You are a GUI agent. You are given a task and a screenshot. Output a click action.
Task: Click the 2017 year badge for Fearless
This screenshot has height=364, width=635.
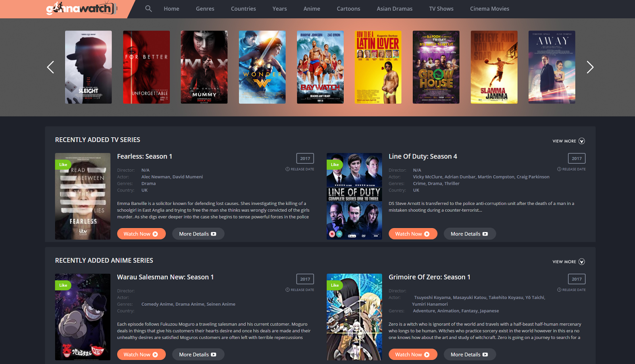[x=305, y=159]
